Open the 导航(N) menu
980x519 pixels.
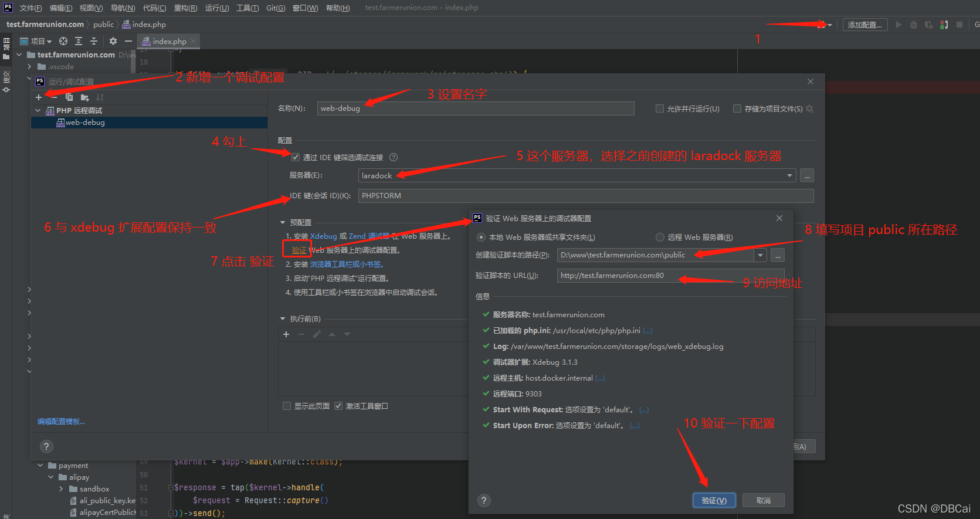(123, 8)
